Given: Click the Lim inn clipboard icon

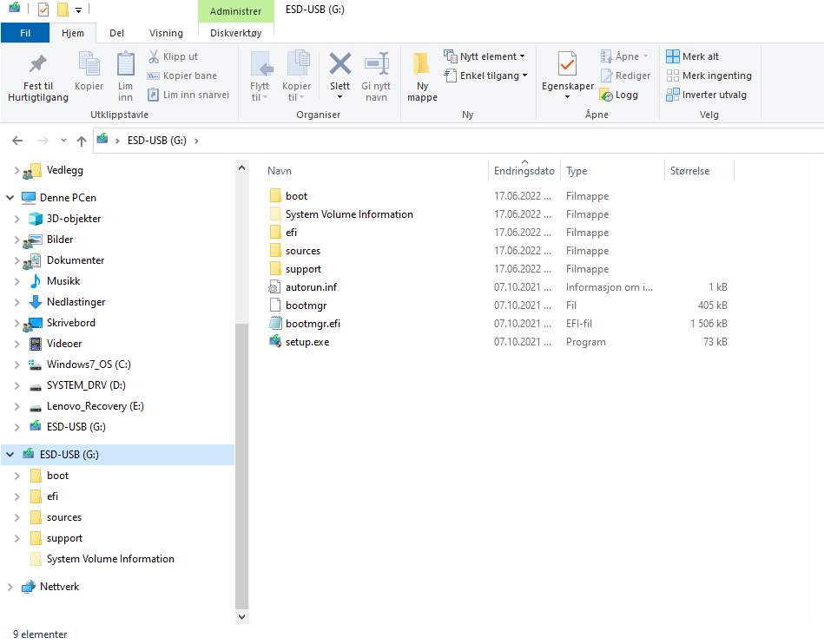Looking at the screenshot, I should 125,64.
